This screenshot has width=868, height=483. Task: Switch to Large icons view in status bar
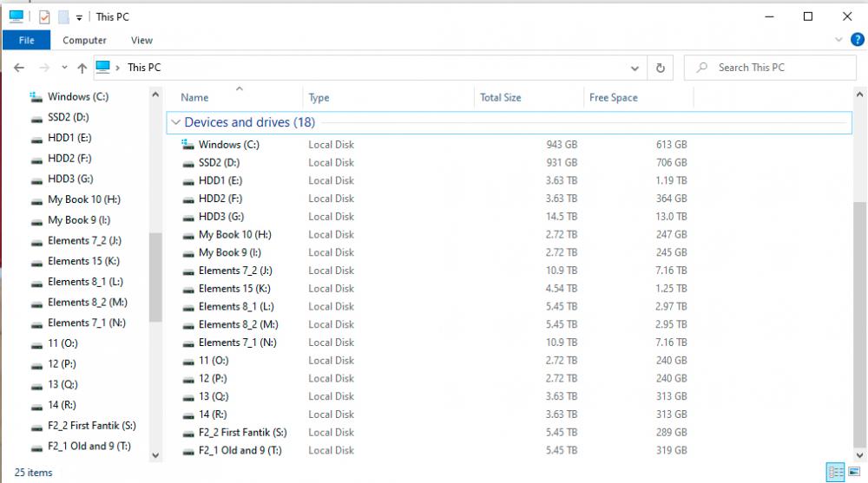854,472
